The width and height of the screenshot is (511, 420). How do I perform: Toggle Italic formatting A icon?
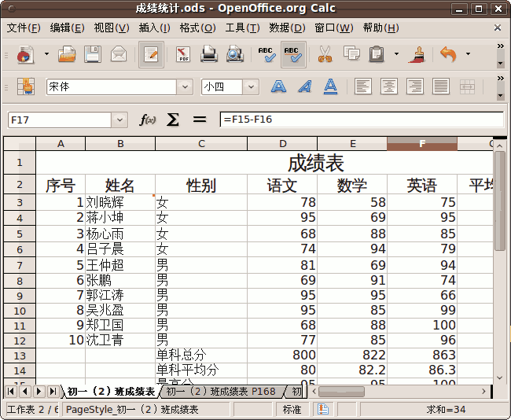pyautogui.click(x=305, y=87)
